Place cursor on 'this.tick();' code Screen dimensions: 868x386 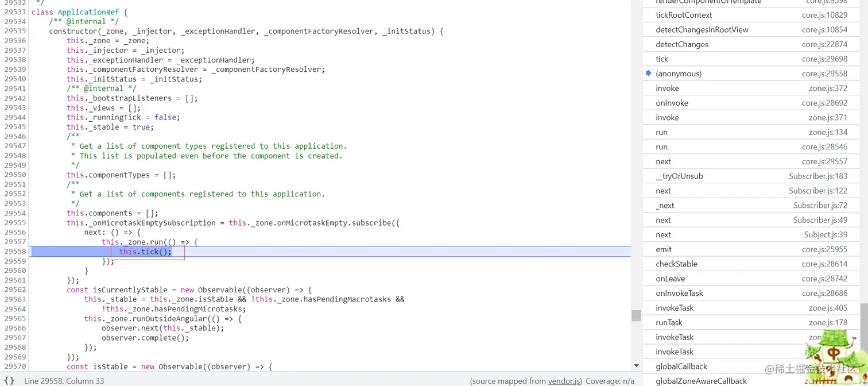tap(145, 252)
